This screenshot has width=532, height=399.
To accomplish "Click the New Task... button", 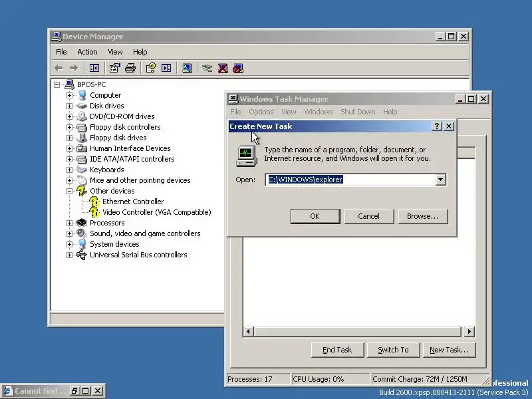I will [449, 350].
